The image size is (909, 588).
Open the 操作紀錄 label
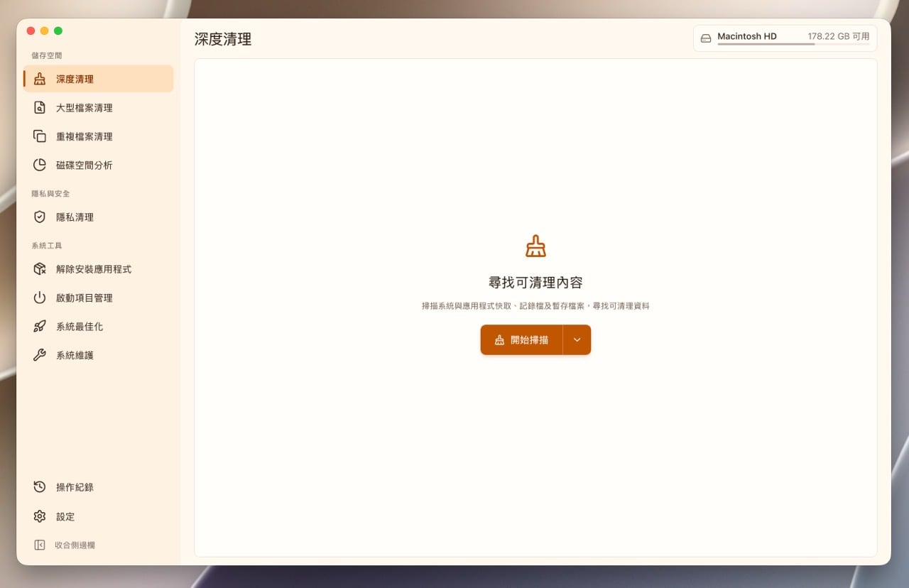75,487
